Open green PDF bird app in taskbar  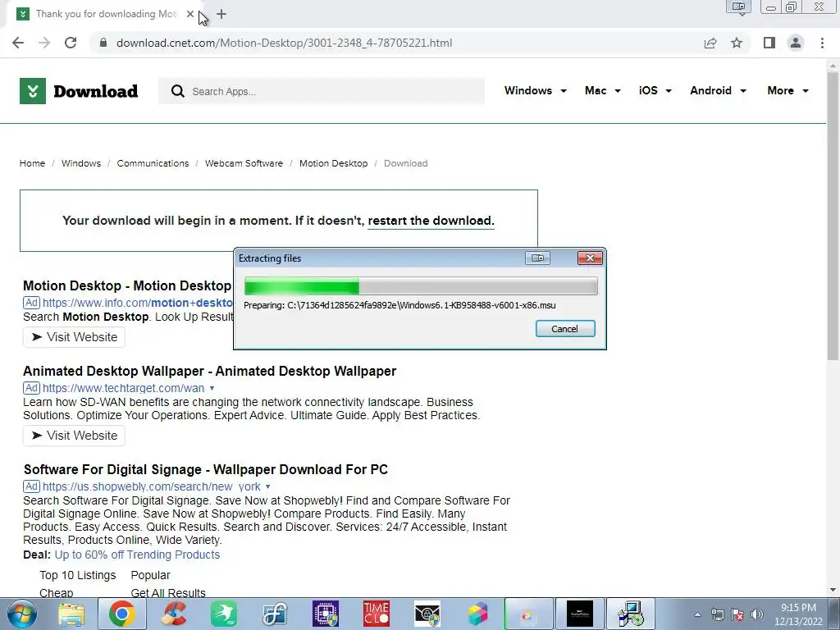point(224,614)
